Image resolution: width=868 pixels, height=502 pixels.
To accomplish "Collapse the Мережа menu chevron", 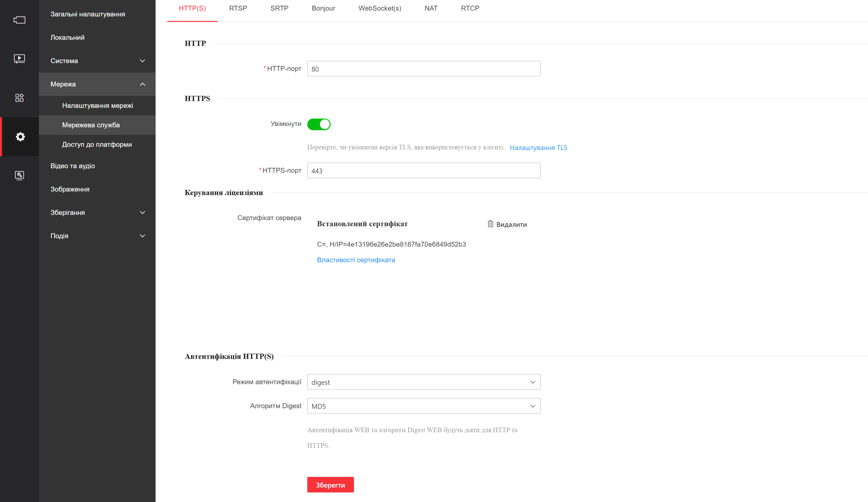I will tap(142, 84).
